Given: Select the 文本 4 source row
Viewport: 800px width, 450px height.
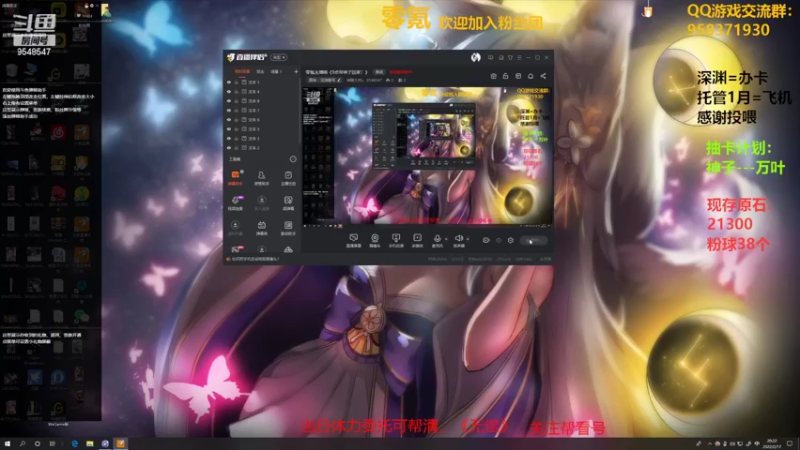Looking at the screenshot, I should tap(262, 91).
